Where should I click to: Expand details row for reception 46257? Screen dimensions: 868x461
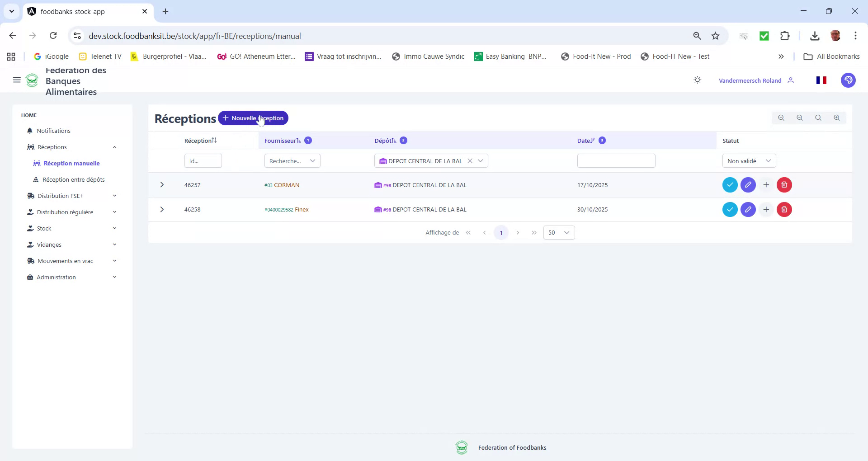click(x=162, y=184)
